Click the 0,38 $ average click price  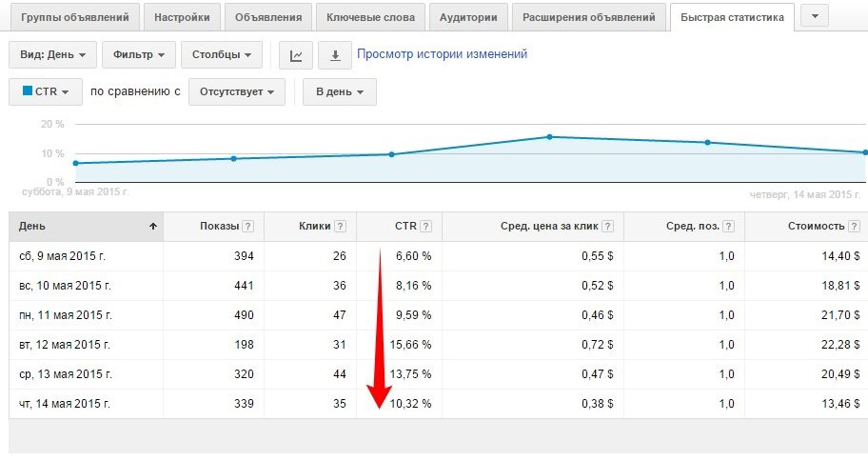point(598,404)
